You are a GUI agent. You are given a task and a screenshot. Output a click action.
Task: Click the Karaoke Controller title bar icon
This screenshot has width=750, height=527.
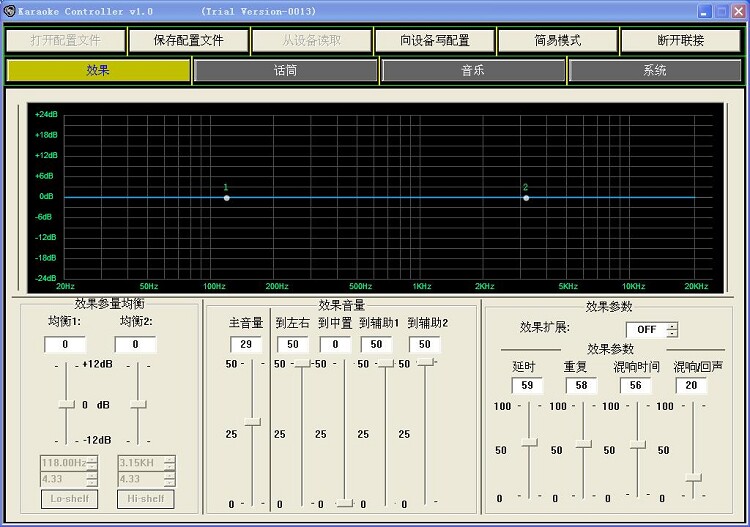click(x=10, y=11)
